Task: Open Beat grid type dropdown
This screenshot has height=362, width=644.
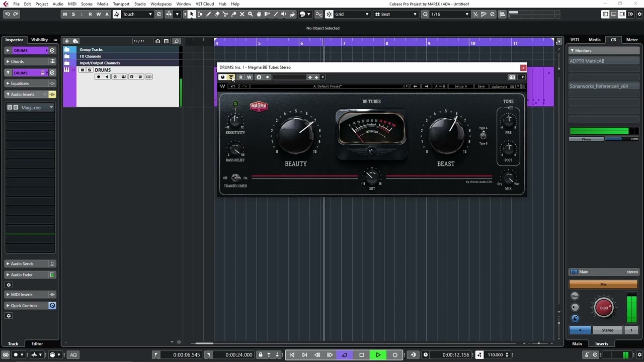Action: pyautogui.click(x=396, y=14)
